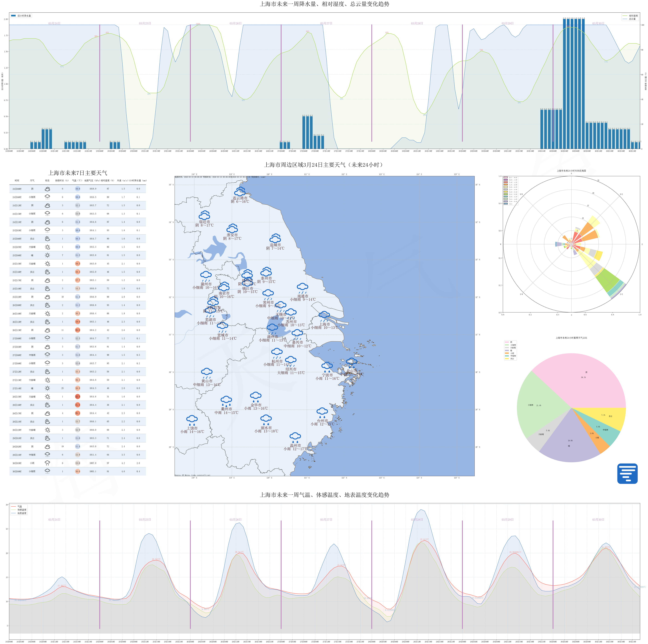
Task: Click the >5.3 wind rose legend swatch
Action: pos(506,204)
